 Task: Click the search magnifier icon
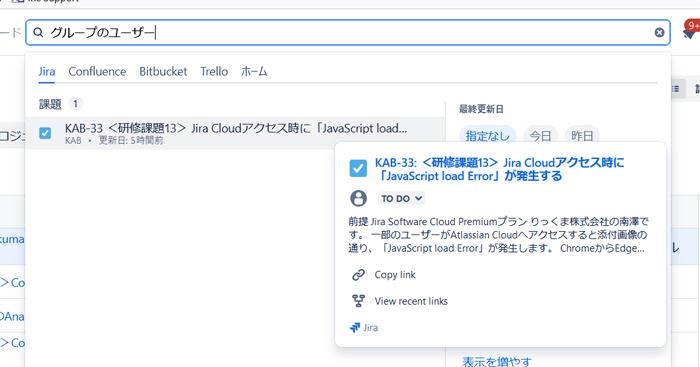point(38,32)
